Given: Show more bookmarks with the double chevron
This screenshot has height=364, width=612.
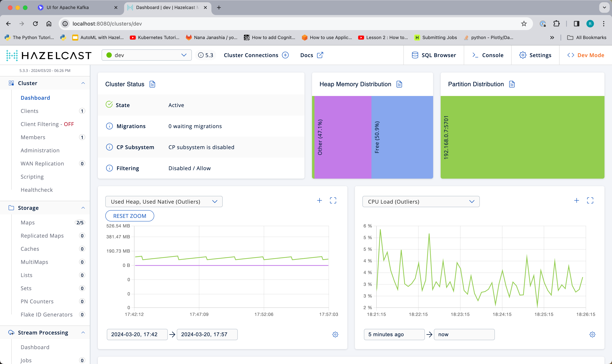Looking at the screenshot, I should coord(552,38).
